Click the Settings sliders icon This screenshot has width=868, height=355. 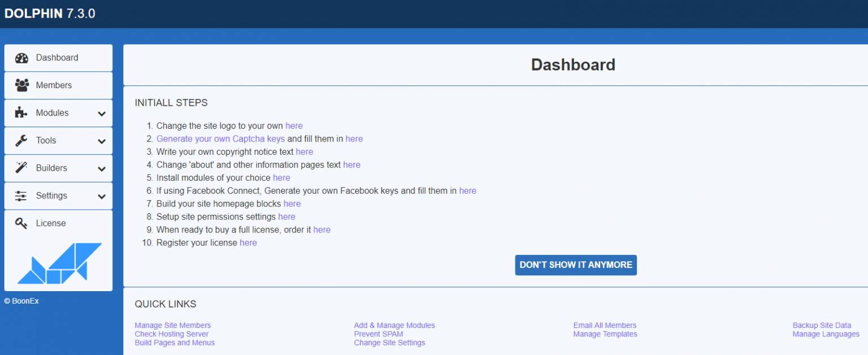click(x=21, y=196)
